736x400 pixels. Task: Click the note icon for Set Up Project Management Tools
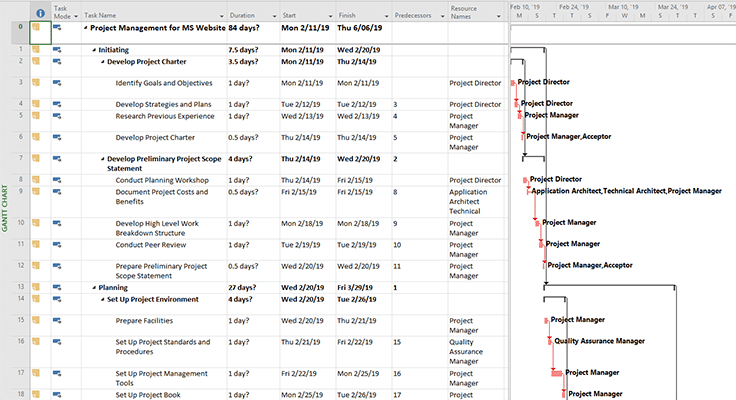tap(36, 373)
